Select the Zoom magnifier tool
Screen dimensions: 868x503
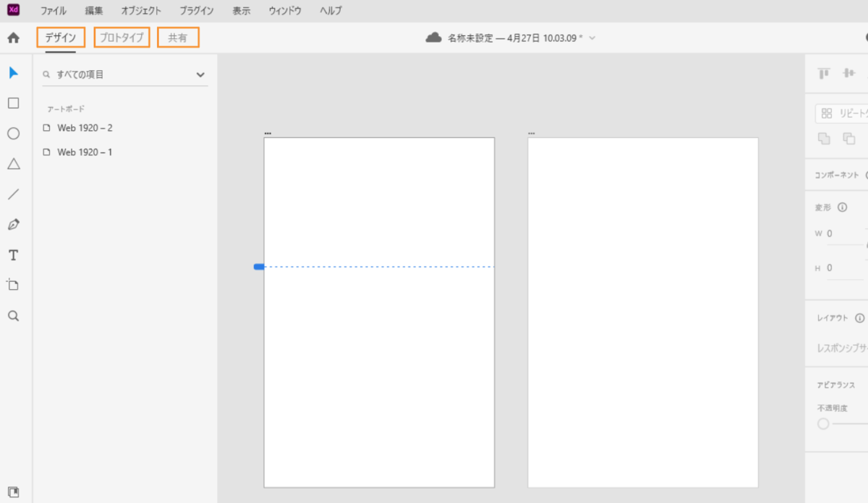pos(13,316)
